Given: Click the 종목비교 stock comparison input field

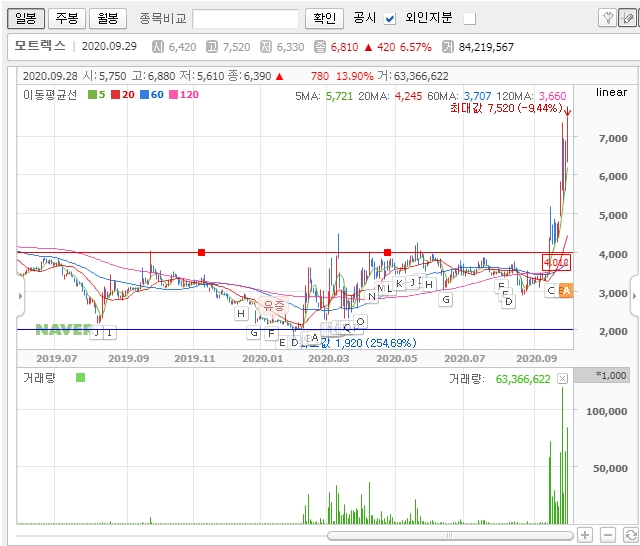Looking at the screenshot, I should tap(245, 19).
